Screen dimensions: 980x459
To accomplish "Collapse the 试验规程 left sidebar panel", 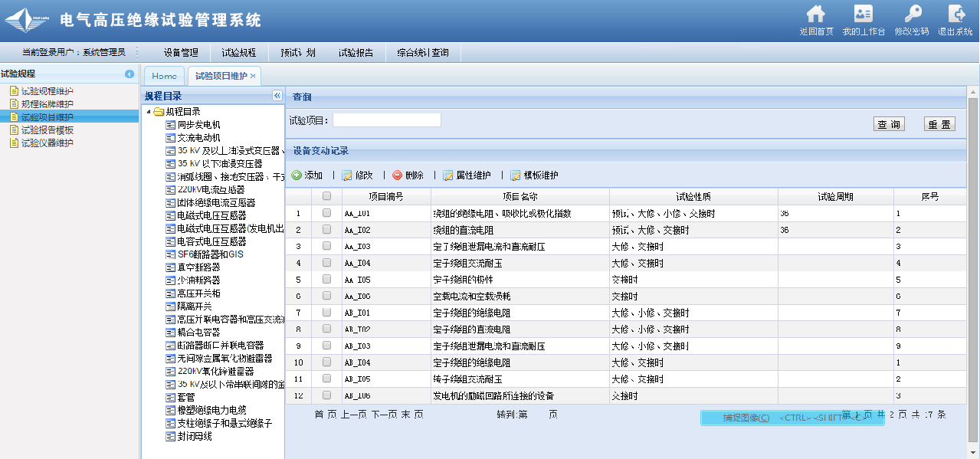I will point(129,74).
